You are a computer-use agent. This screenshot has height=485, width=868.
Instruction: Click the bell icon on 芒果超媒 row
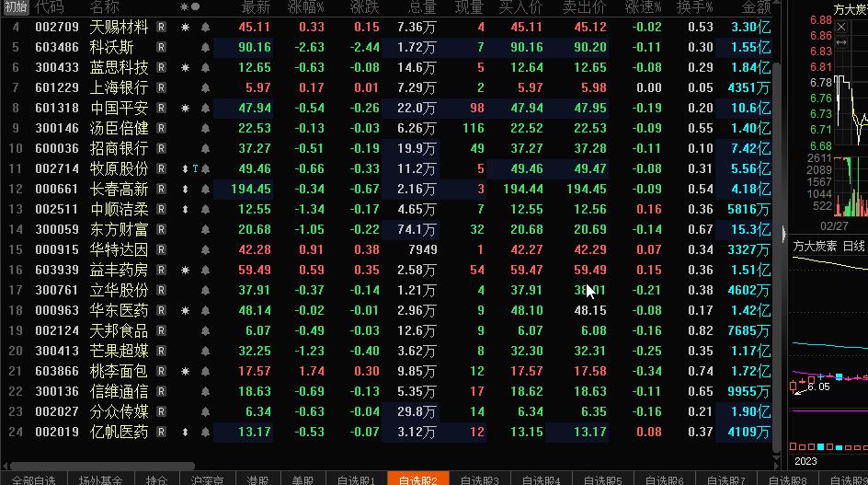tap(205, 351)
